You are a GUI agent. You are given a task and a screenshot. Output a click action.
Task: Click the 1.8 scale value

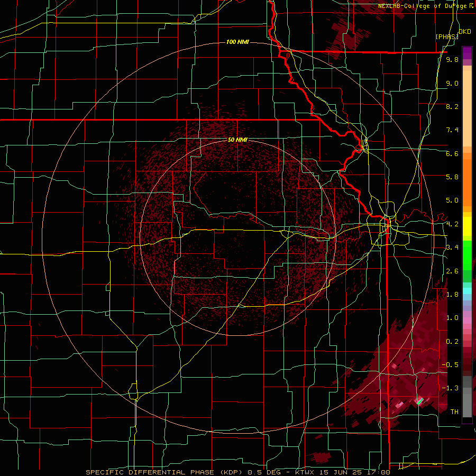452,295
